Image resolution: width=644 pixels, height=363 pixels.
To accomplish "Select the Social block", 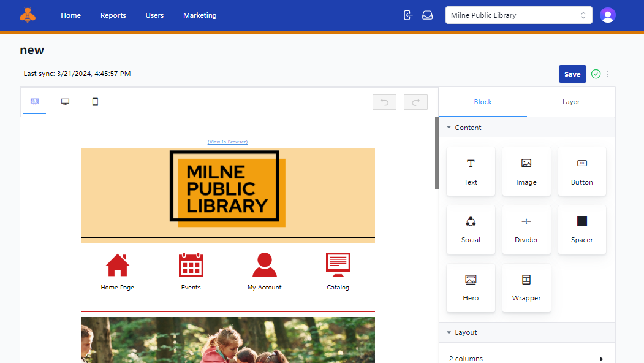I will [x=471, y=229].
